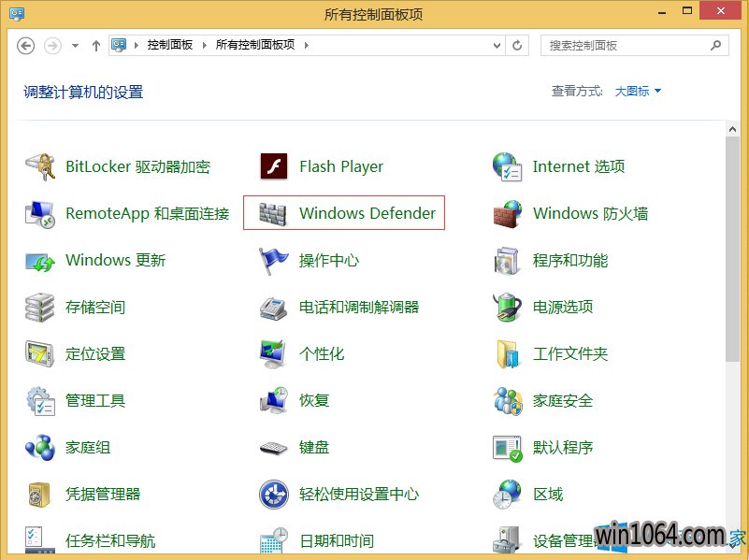Screen dimensions: 749x560
Task: Open the 家庭安全 people icon
Action: [508, 400]
